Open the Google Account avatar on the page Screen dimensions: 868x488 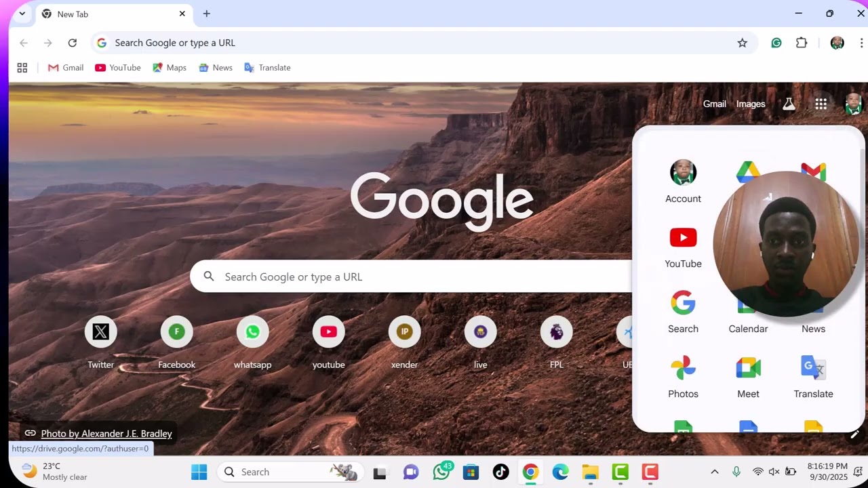[x=853, y=104]
